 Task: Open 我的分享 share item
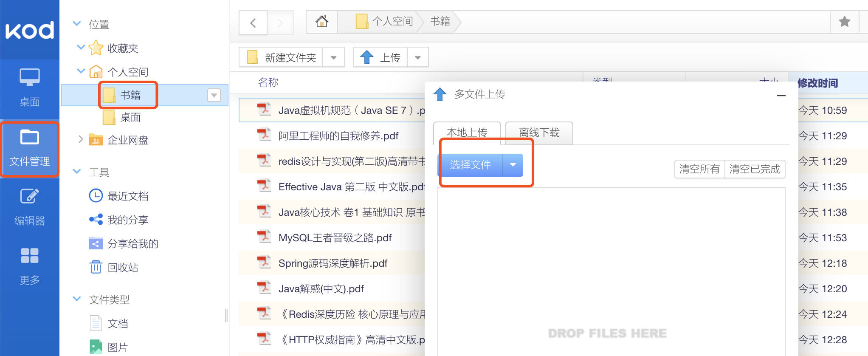coord(119,220)
